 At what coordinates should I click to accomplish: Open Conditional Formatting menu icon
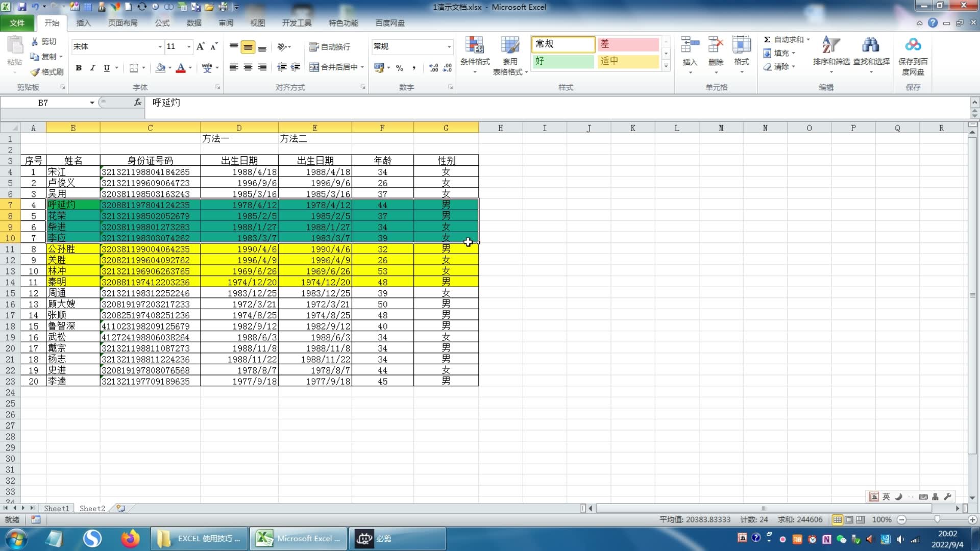tap(475, 47)
